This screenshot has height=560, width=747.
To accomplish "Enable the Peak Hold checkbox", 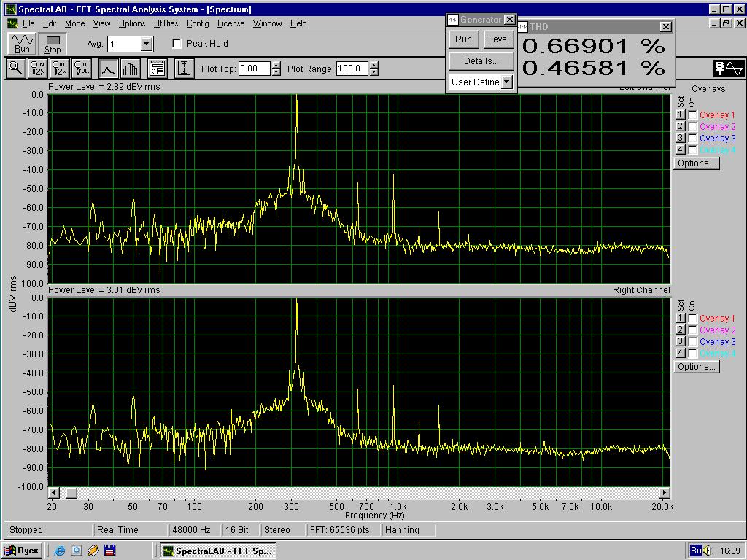I will tap(177, 44).
